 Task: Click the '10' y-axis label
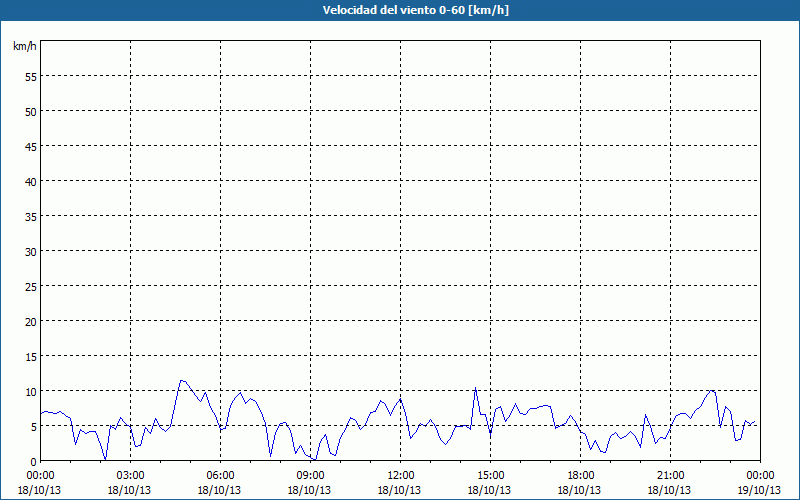(x=31, y=392)
